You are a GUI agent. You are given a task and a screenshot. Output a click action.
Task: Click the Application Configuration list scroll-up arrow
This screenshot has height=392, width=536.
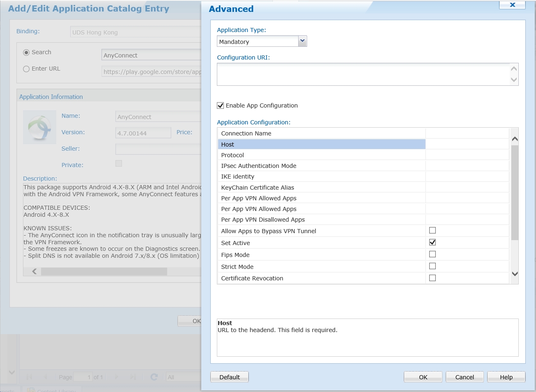(x=515, y=139)
